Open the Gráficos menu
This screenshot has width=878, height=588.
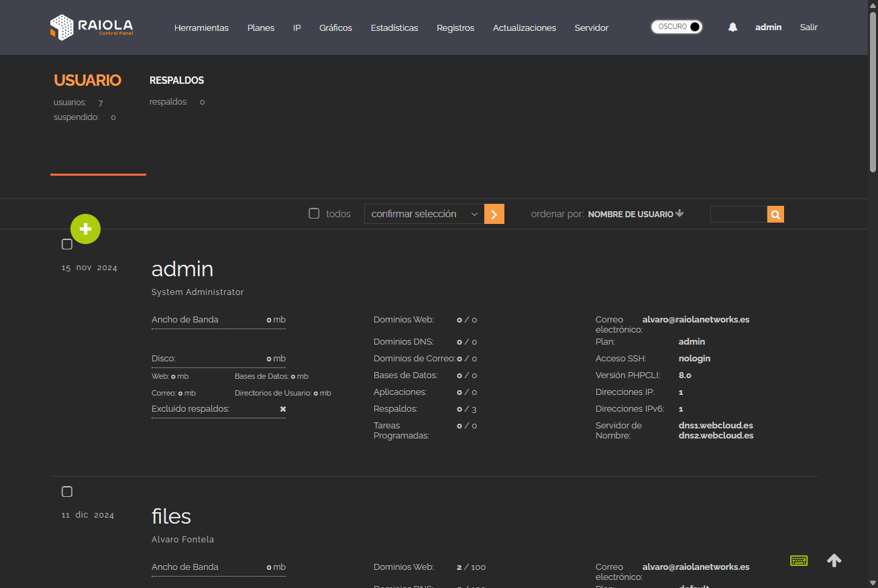tap(336, 27)
